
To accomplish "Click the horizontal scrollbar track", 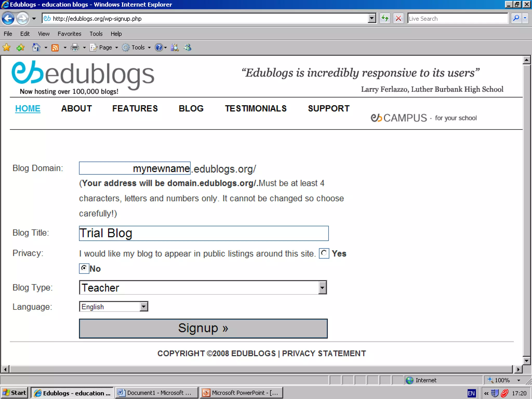I will tap(260, 369).
